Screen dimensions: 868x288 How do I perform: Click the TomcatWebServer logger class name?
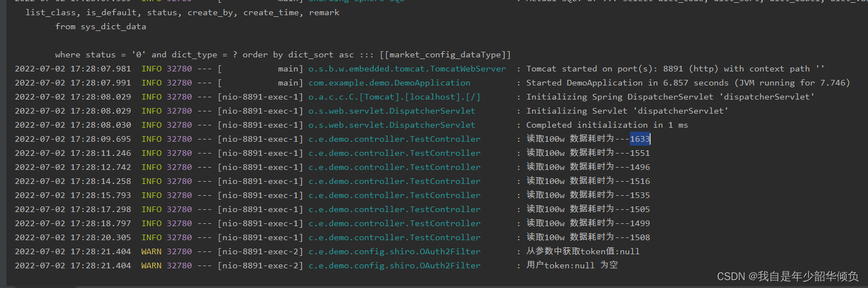pyautogui.click(x=407, y=69)
